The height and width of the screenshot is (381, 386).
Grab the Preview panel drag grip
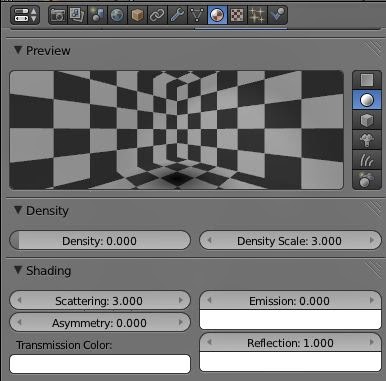373,49
